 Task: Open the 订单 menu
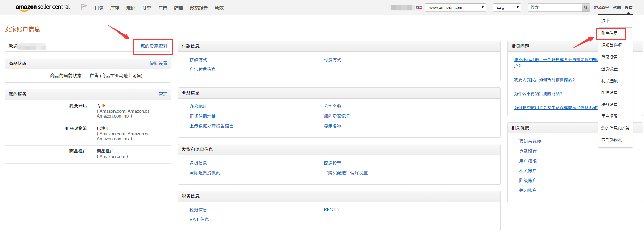[147, 8]
